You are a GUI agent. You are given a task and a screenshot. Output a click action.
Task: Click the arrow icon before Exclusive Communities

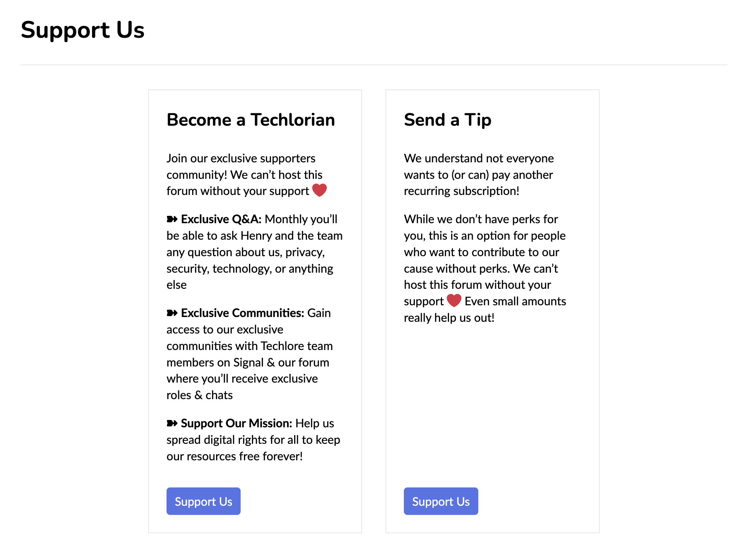172,313
